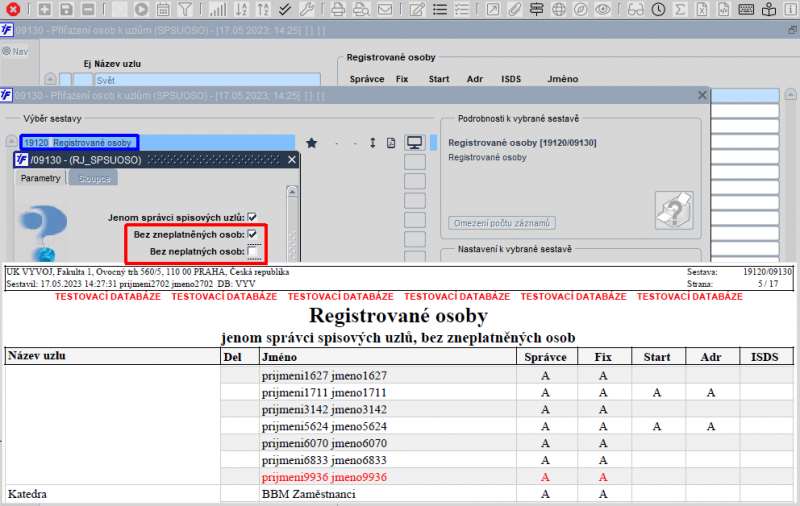Switch to the Parametry tab
This screenshot has height=506, width=800.
(40, 178)
